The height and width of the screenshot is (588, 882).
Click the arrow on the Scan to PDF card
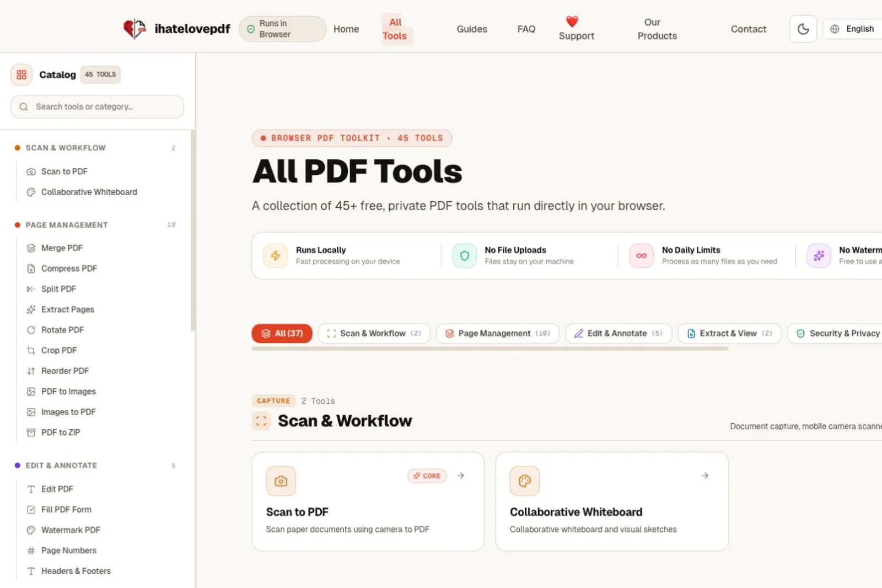(461, 476)
